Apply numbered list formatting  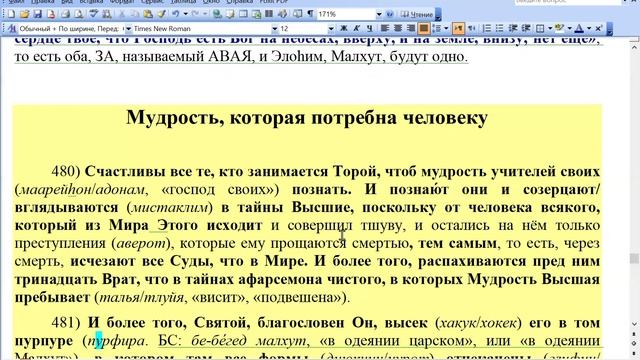487,29
